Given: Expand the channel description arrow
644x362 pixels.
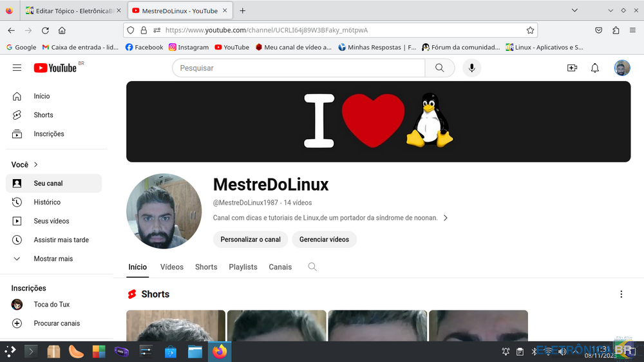Looking at the screenshot, I should pos(445,218).
